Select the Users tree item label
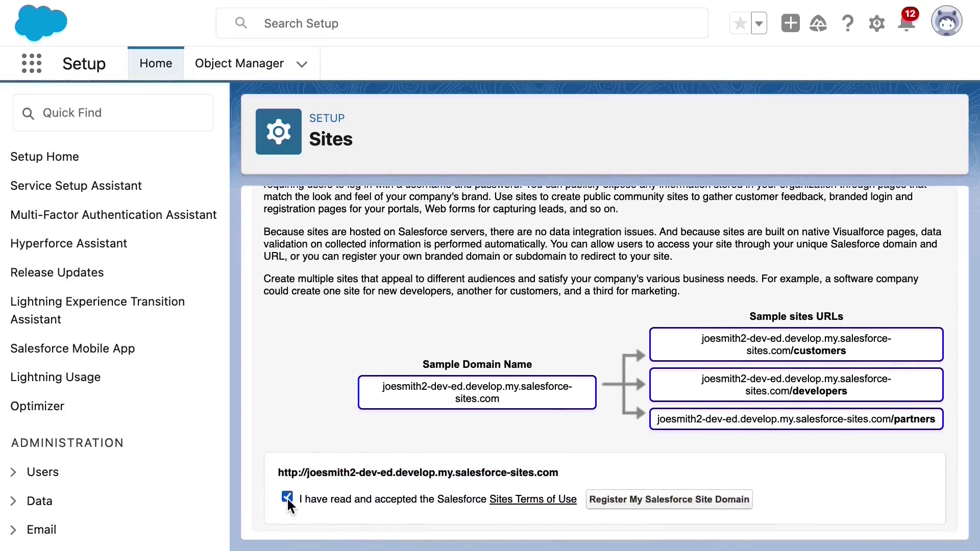980x551 pixels. (x=42, y=472)
